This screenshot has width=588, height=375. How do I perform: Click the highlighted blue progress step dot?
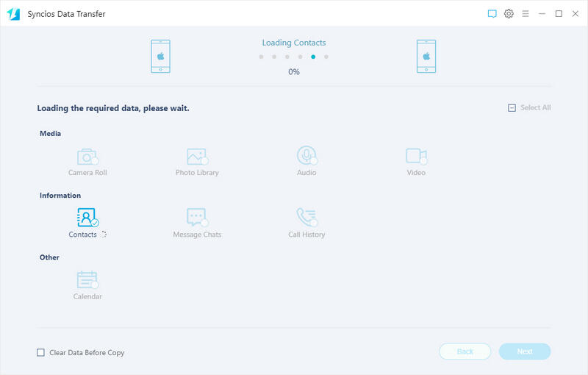tap(313, 57)
